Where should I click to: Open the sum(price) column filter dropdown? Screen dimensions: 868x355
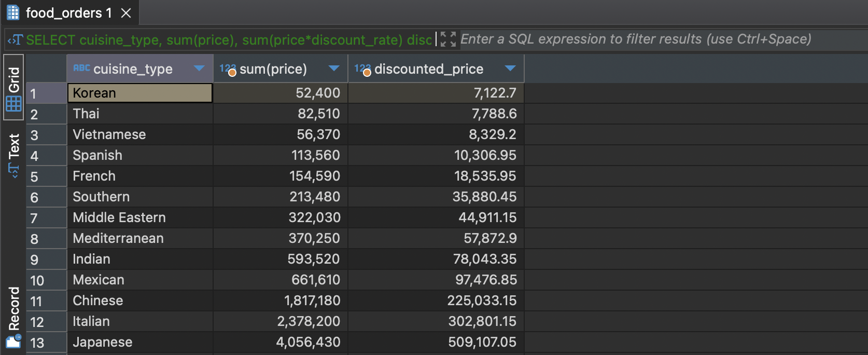coord(334,69)
